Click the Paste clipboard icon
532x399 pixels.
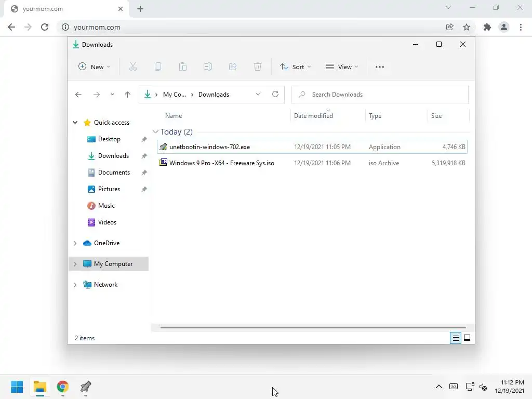click(x=183, y=67)
